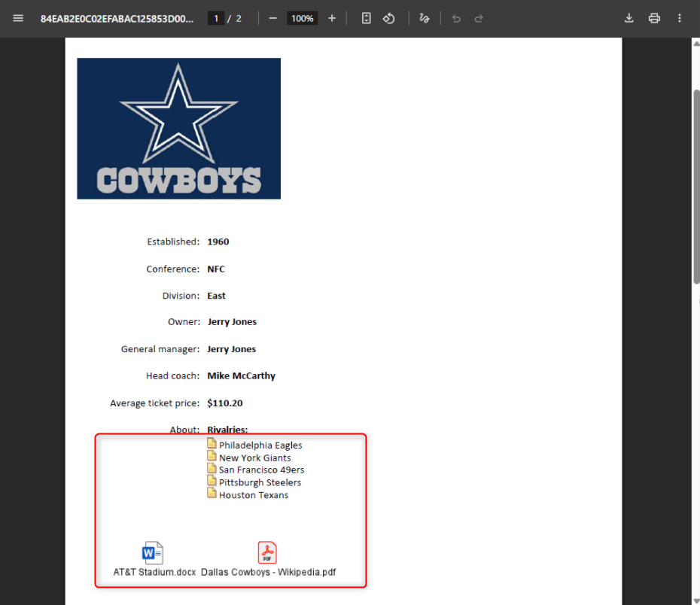The width and height of the screenshot is (700, 605).
Task: Click the 100% zoom level field
Action: (303, 18)
